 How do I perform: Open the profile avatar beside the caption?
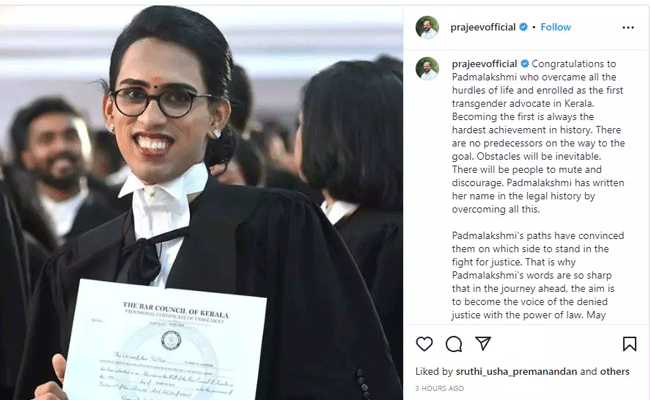click(427, 68)
